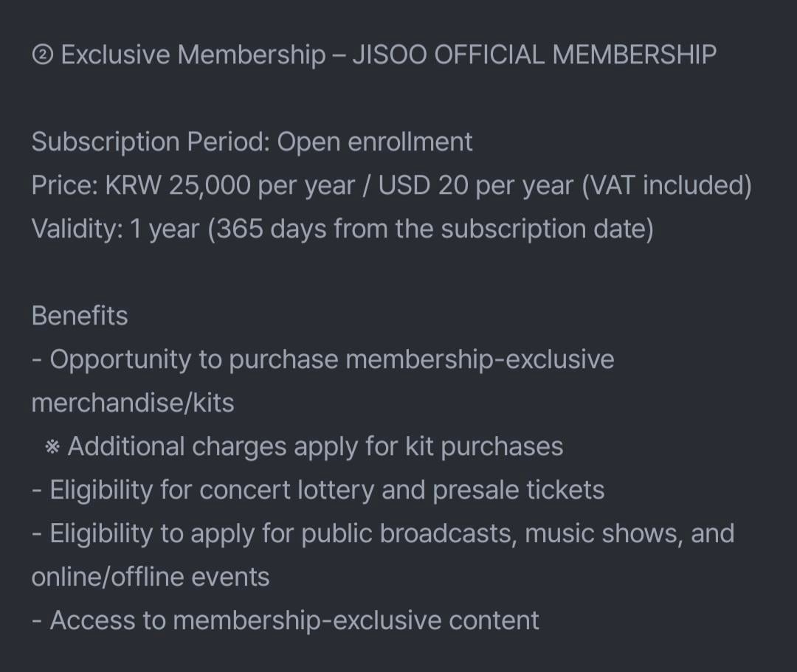Screen dimensions: 797x672
Task: Click the "Opportunity to purchase membership-exclusive" line
Action: tap(331, 359)
